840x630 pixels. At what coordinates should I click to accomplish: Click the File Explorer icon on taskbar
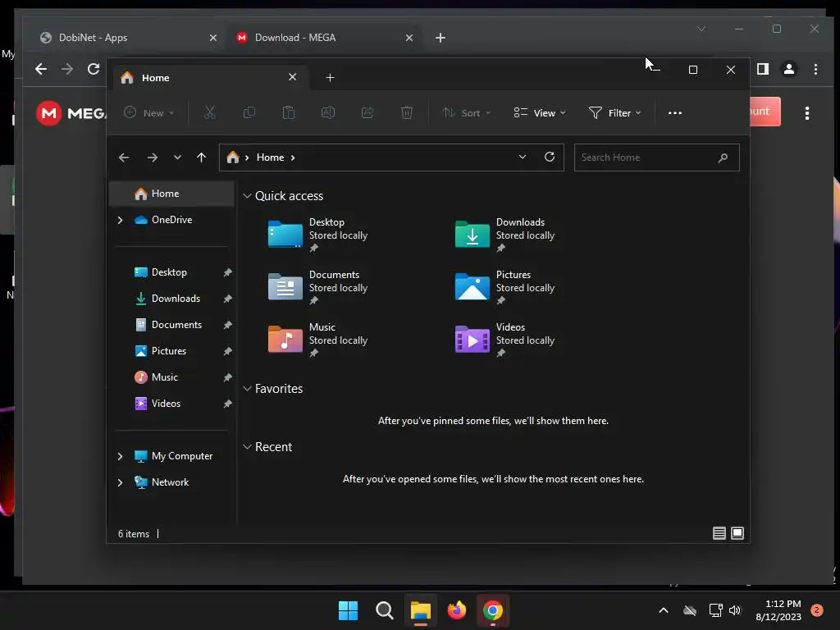pyautogui.click(x=421, y=610)
